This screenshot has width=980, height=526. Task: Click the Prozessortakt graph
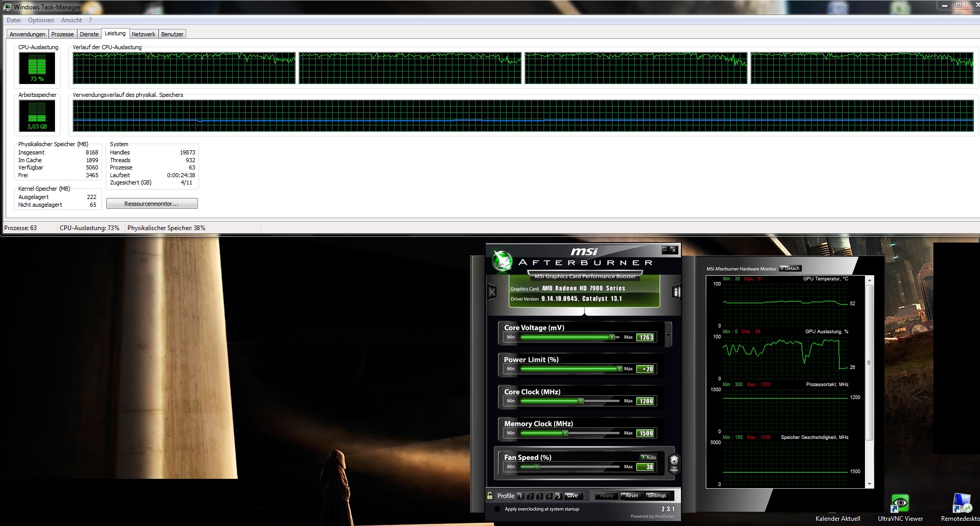pyautogui.click(x=786, y=410)
